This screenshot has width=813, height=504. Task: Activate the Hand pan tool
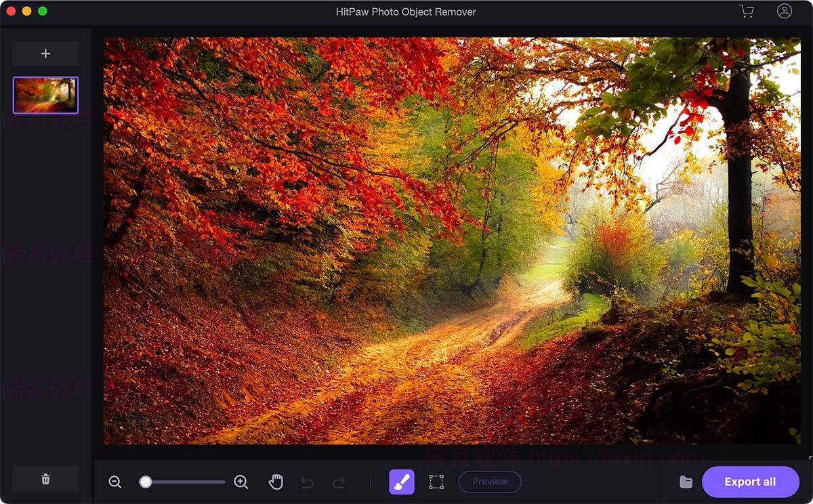(276, 482)
